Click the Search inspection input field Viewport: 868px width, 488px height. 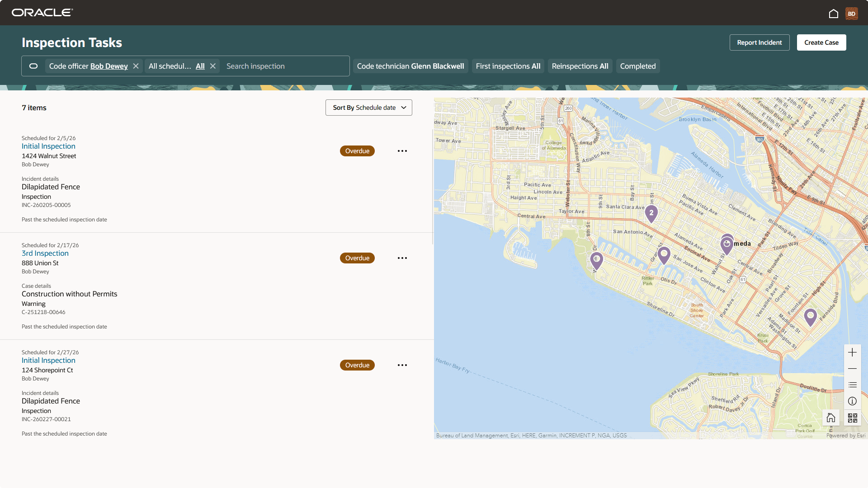(285, 66)
